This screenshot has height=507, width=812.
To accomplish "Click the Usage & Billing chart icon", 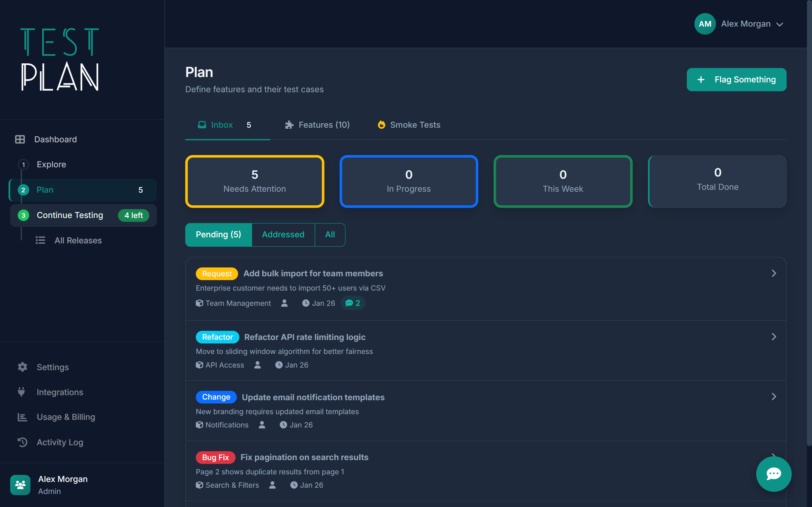I will click(22, 417).
